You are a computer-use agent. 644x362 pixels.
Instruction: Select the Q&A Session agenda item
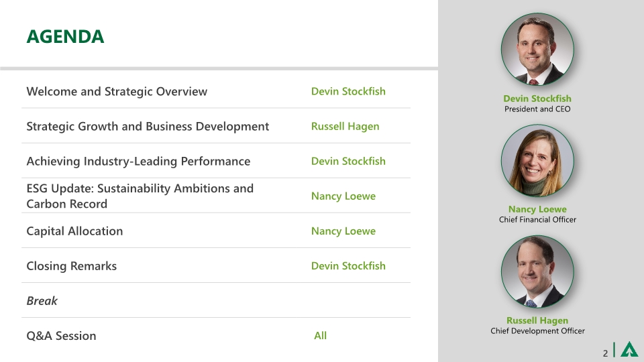click(61, 335)
